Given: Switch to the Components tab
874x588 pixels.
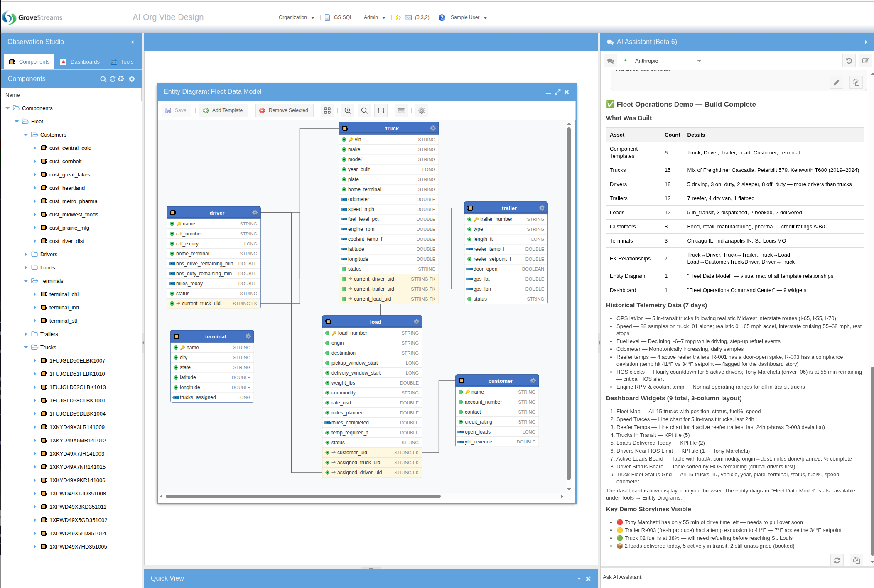Looking at the screenshot, I should pos(29,62).
